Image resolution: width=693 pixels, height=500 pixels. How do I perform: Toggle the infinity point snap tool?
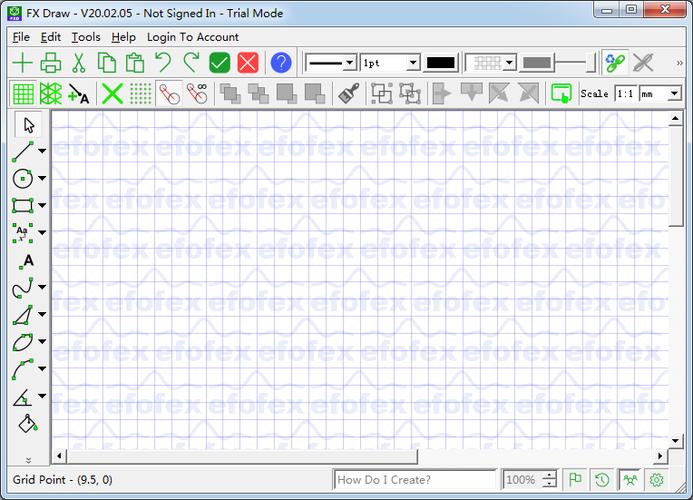coord(197,94)
